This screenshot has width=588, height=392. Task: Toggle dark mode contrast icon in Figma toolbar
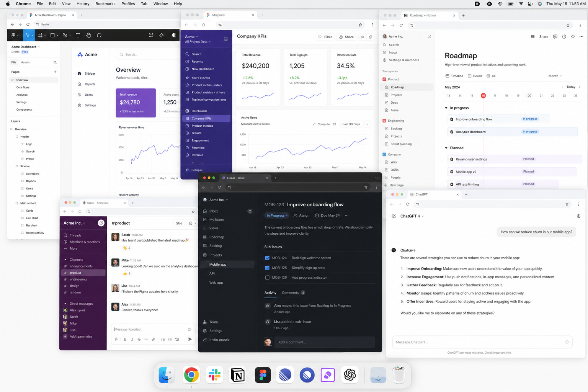click(x=174, y=35)
